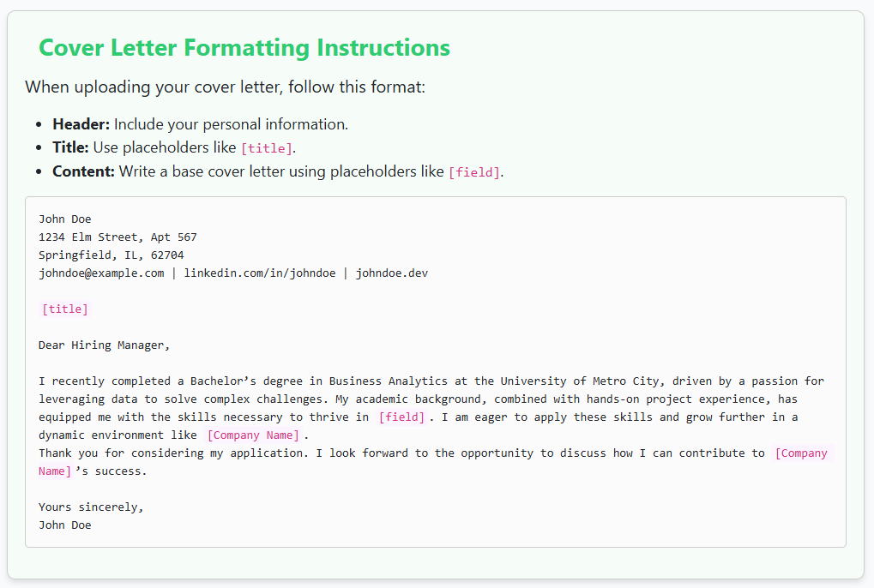Click the bold Content: label
The width and height of the screenshot is (874, 588).
tap(83, 171)
